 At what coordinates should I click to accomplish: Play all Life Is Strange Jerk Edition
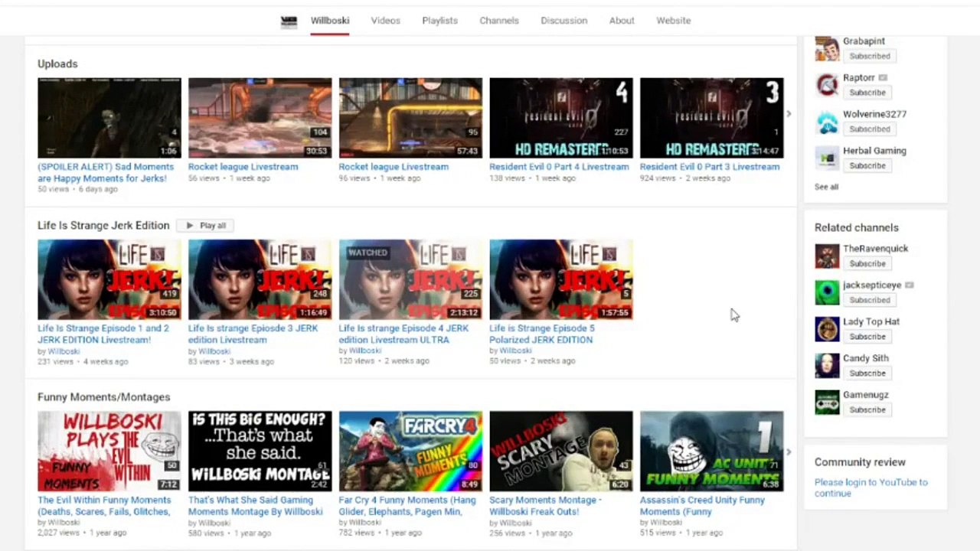[x=206, y=226]
